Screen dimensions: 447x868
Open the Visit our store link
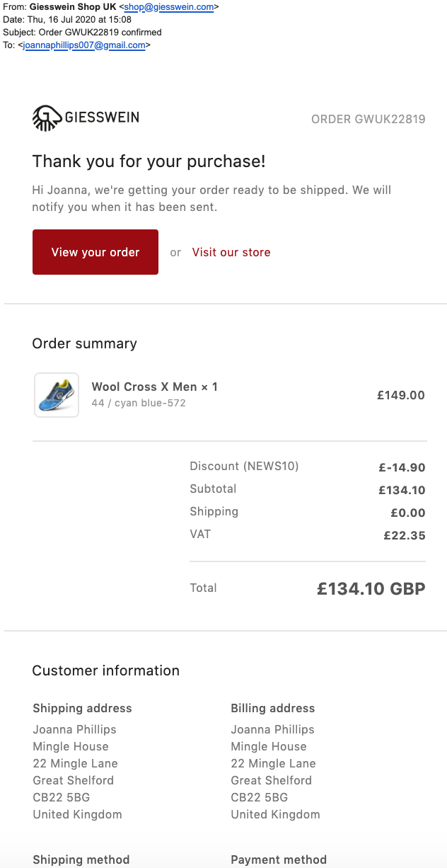pyautogui.click(x=231, y=252)
